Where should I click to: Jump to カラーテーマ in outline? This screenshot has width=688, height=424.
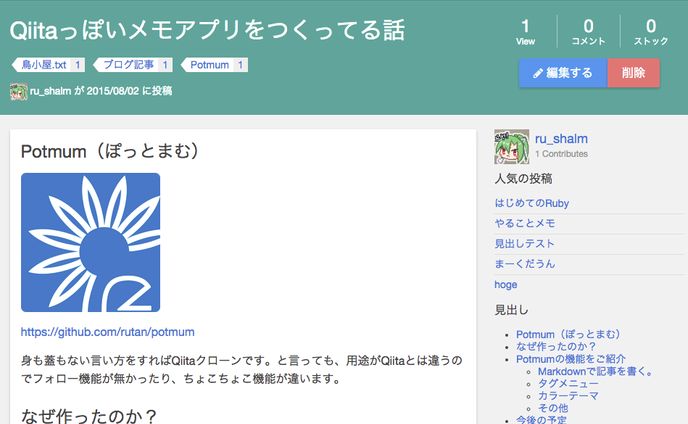(568, 396)
